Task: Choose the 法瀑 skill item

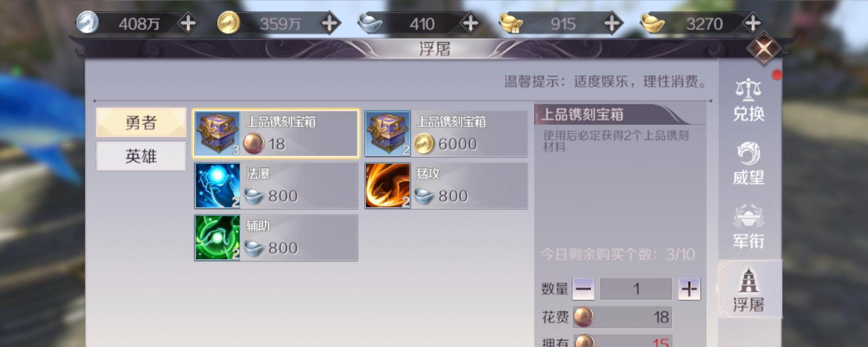Action: (276, 185)
